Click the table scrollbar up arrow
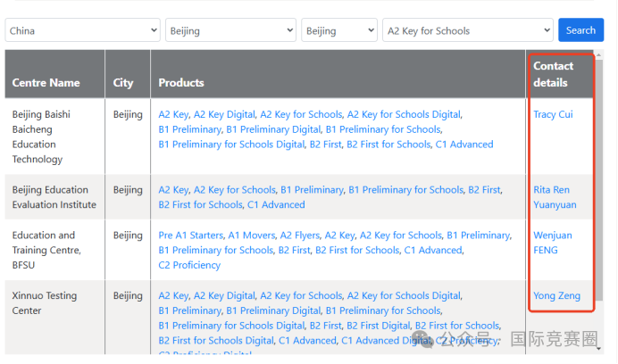618x364 pixels. click(599, 54)
